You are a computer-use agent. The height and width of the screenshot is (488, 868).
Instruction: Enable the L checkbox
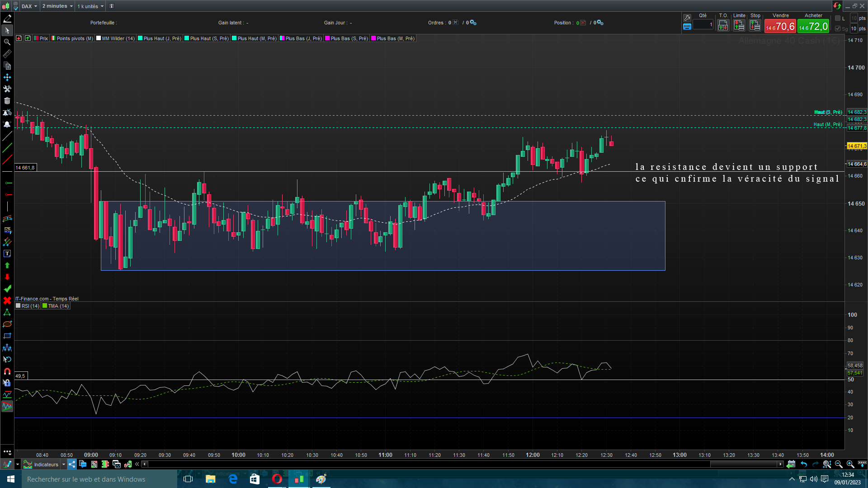coord(838,18)
